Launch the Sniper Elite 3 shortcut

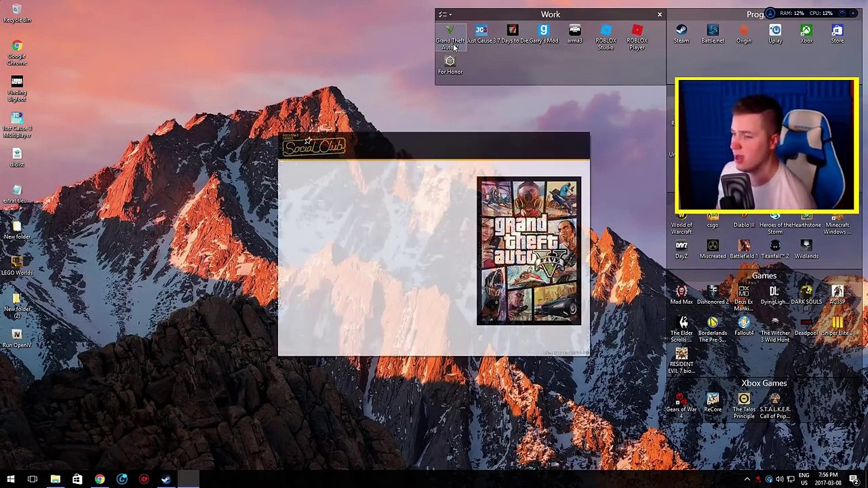837,327
